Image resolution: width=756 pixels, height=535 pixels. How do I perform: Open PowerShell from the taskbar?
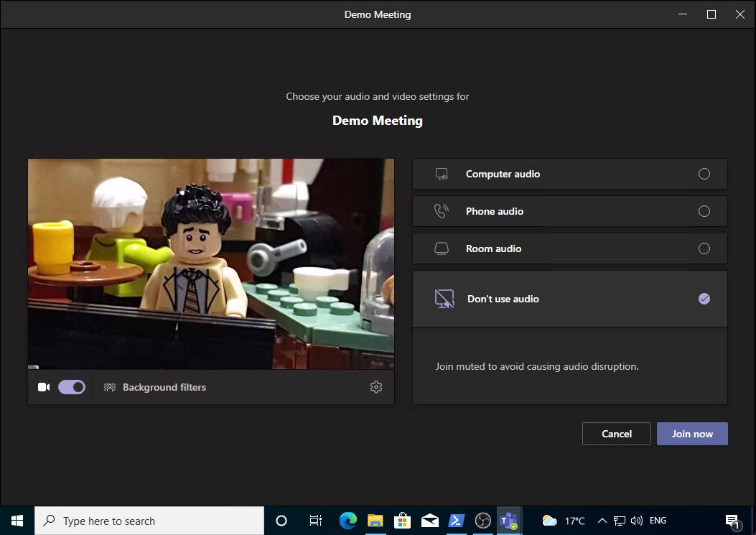click(x=456, y=521)
